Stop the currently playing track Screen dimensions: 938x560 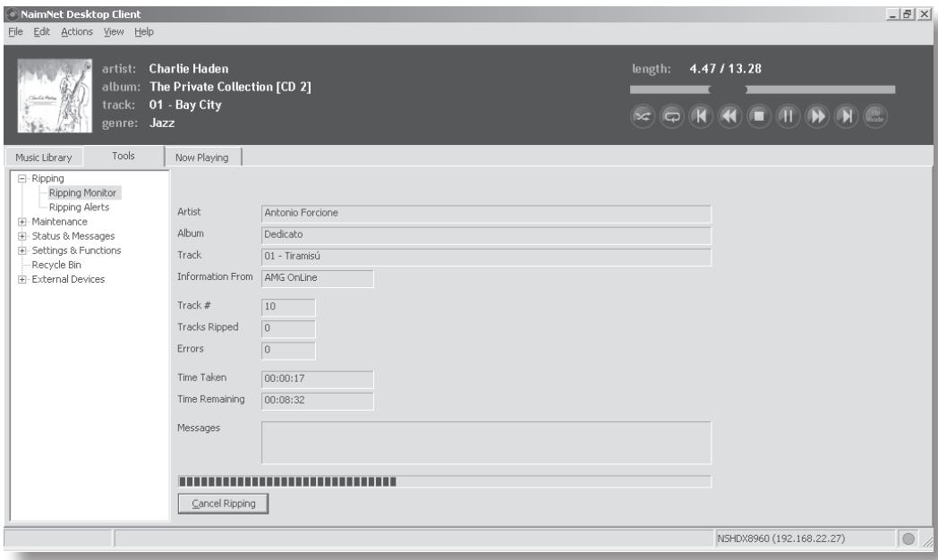pyautogui.click(x=759, y=116)
